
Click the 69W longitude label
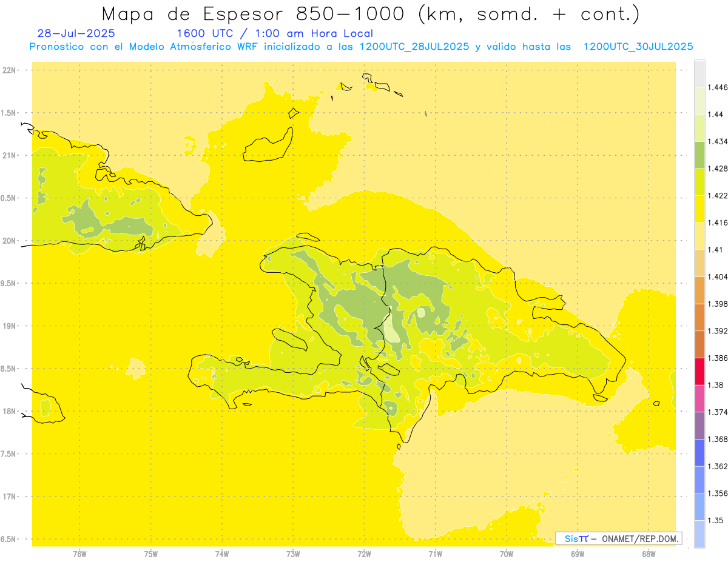[578, 554]
